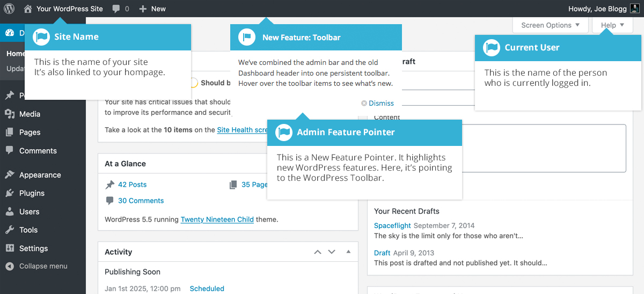Click the Joe Blogg avatar thumbnail
644x294 pixels.
pos(634,9)
